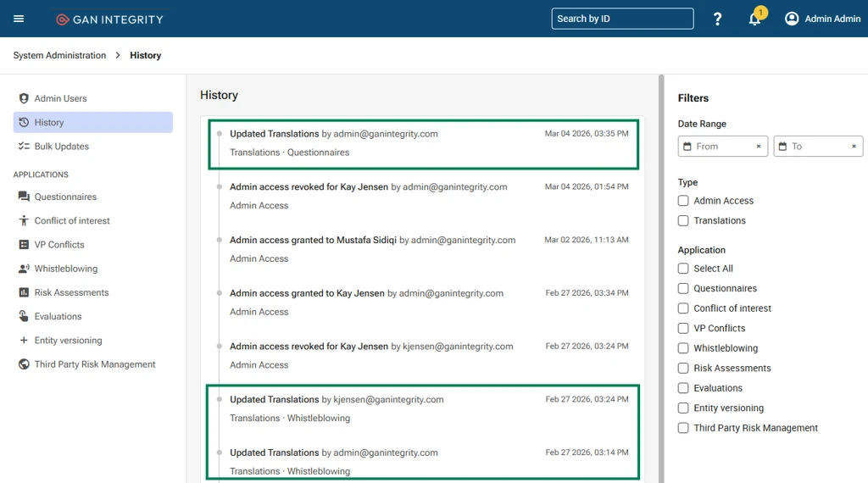Check the Entity versioning filter checkbox
Screen dimensions: 868x483
684,408
